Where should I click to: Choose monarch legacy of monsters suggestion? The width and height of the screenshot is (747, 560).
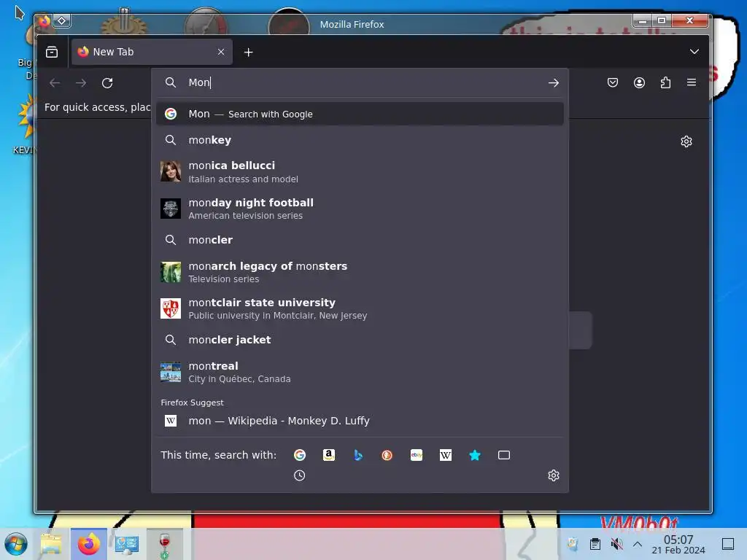[360, 272]
